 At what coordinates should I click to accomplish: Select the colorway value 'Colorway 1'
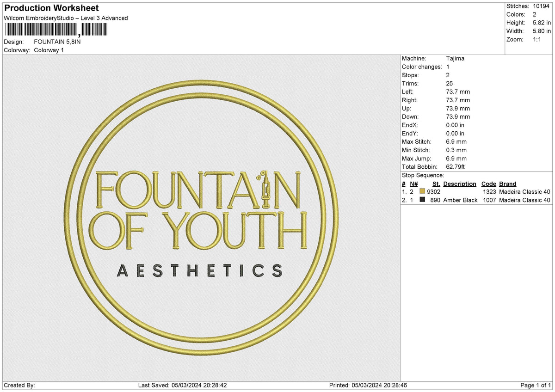[49, 50]
